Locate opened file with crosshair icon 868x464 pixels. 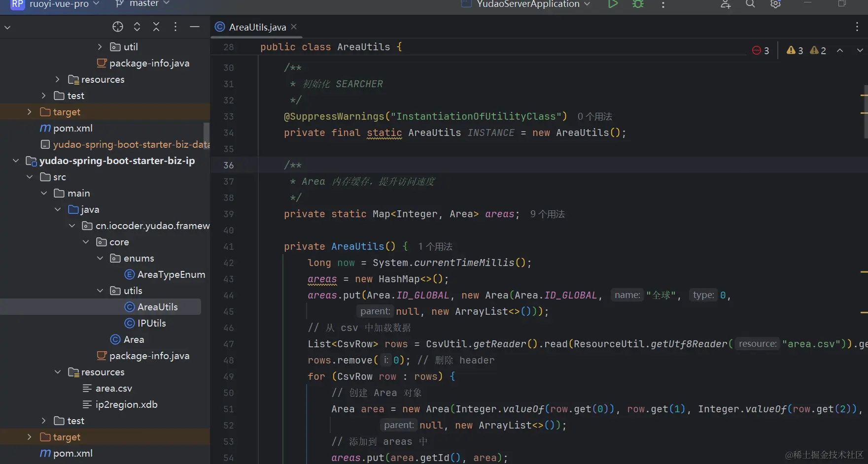117,27
